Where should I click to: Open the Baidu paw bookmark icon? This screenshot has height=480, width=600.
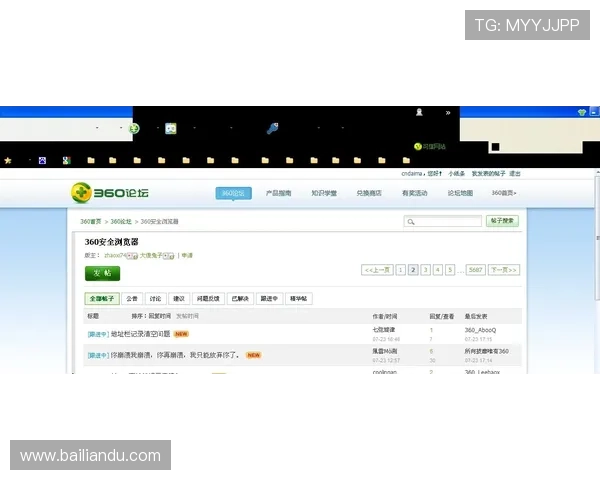42,160
